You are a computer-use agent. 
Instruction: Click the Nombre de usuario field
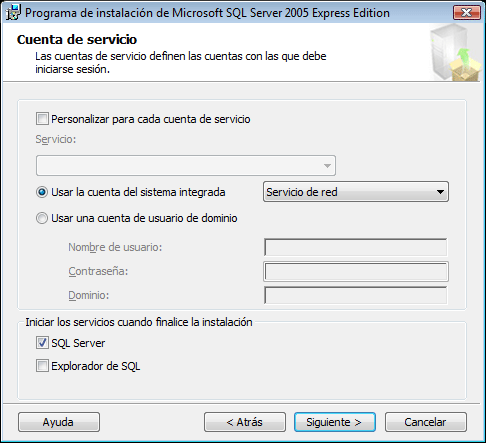click(356, 247)
